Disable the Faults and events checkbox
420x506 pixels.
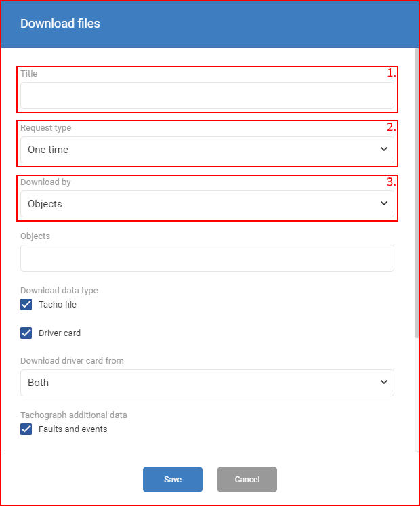[x=26, y=429]
